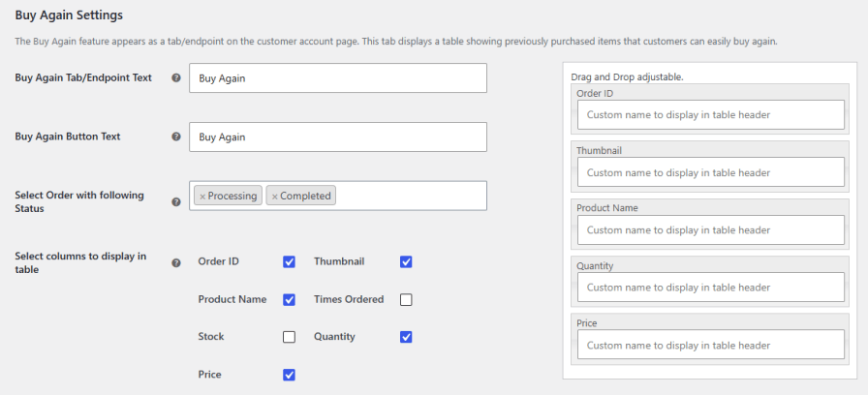The image size is (868, 395).
Task: Select the Price draggable block header
Action: click(587, 323)
